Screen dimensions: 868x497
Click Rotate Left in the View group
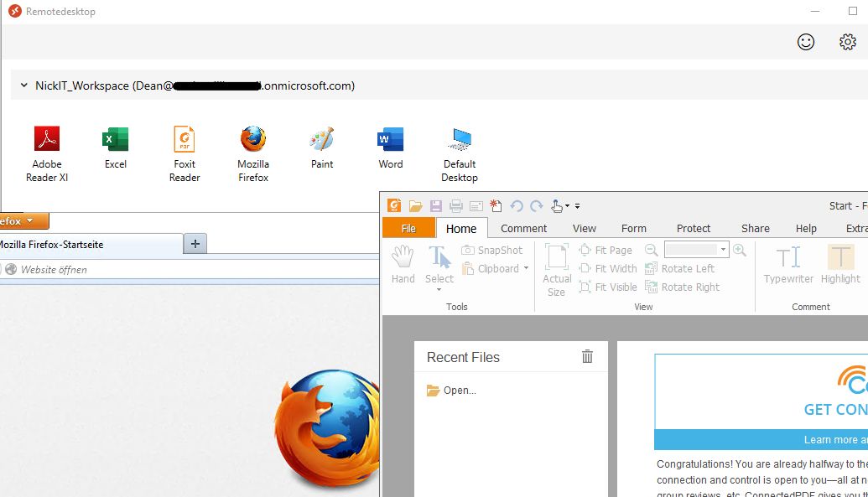680,268
